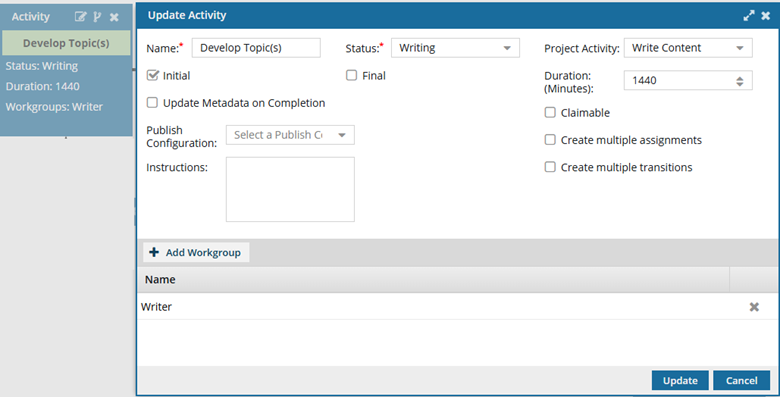Screen dimensions: 780x397
Task: Check Create multiple assignments
Action: point(550,140)
